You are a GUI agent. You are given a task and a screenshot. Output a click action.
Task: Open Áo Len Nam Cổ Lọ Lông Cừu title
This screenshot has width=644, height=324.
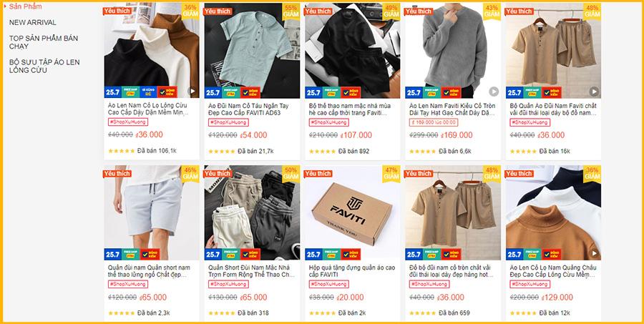tap(148, 109)
